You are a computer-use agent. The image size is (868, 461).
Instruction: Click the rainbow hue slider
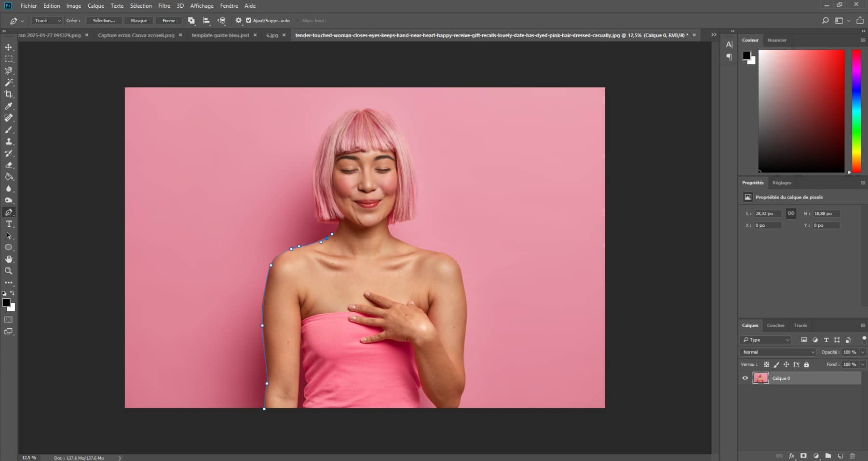pyautogui.click(x=856, y=111)
